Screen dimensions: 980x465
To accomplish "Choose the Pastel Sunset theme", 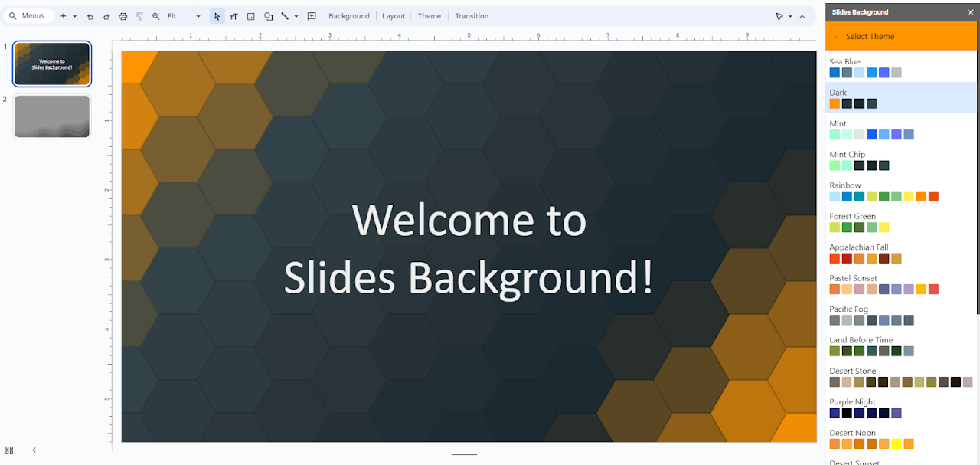I will tap(901, 284).
